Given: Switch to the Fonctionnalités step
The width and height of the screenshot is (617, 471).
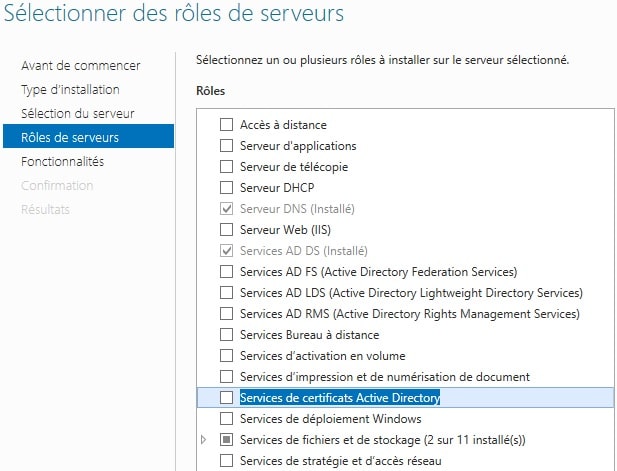Looking at the screenshot, I should [63, 162].
